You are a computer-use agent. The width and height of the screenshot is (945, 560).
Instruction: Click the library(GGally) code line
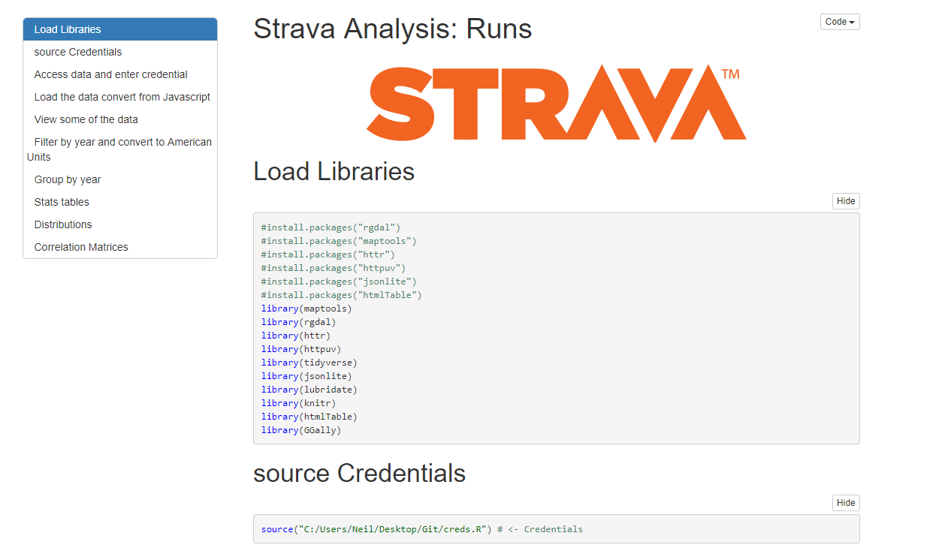[301, 430]
